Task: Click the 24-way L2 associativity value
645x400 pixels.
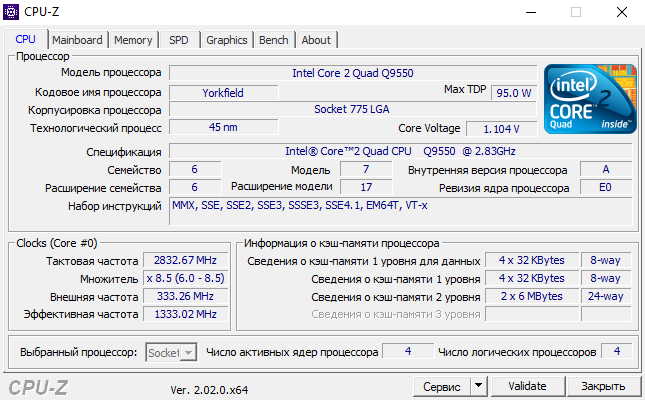Action: [606, 296]
